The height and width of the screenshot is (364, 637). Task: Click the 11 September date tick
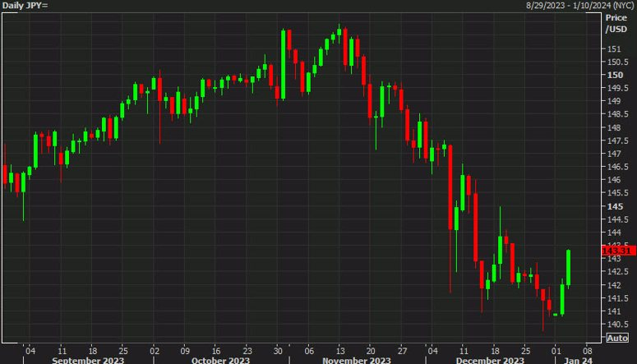(x=62, y=351)
